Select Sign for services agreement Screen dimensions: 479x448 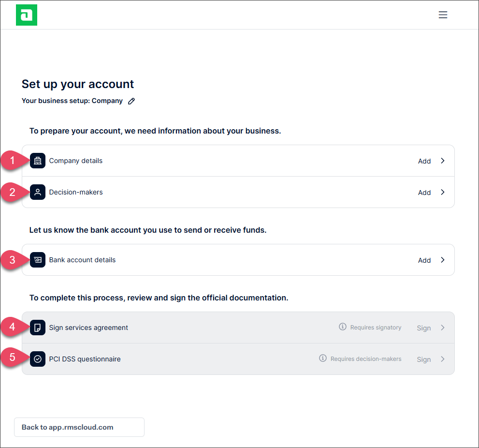click(424, 328)
